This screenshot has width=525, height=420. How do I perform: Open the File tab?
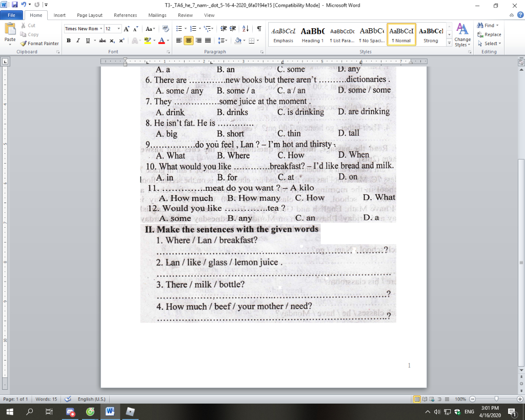pos(11,15)
